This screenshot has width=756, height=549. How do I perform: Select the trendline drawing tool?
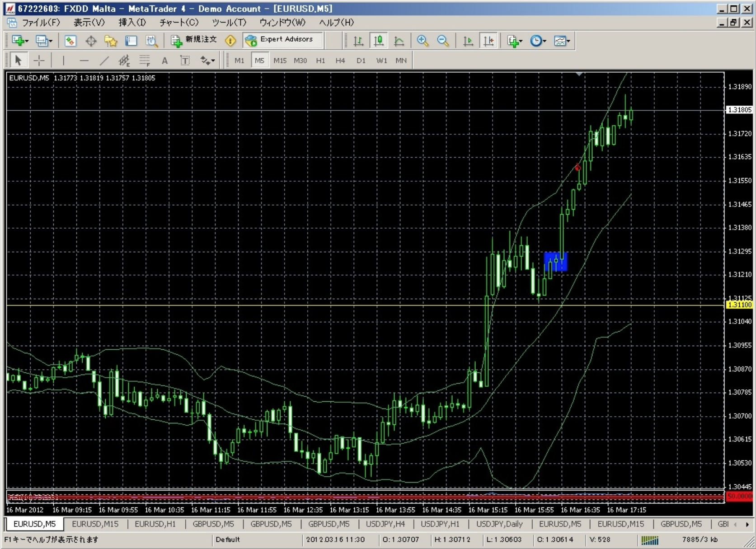click(x=104, y=61)
